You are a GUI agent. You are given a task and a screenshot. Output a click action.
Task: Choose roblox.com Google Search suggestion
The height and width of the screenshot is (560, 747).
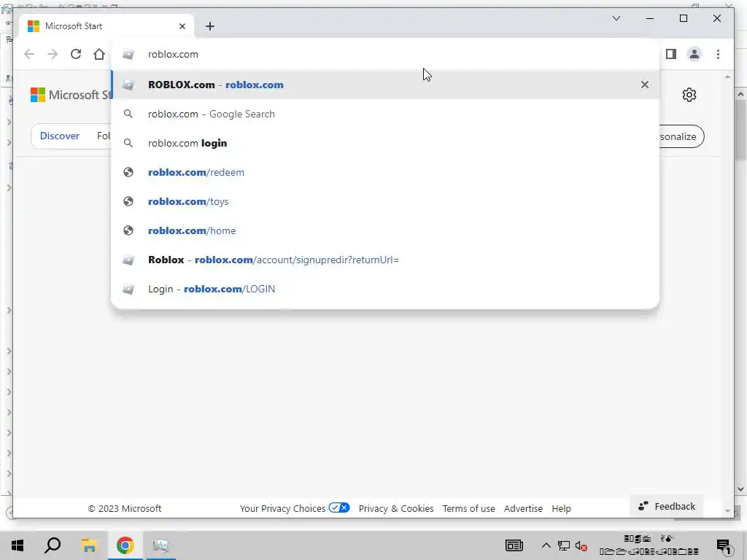click(385, 114)
